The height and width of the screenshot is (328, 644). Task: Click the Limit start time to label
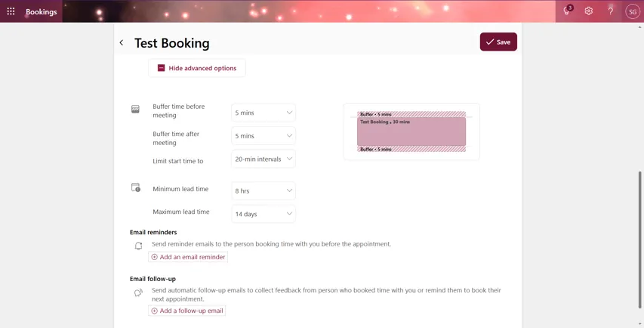178,161
